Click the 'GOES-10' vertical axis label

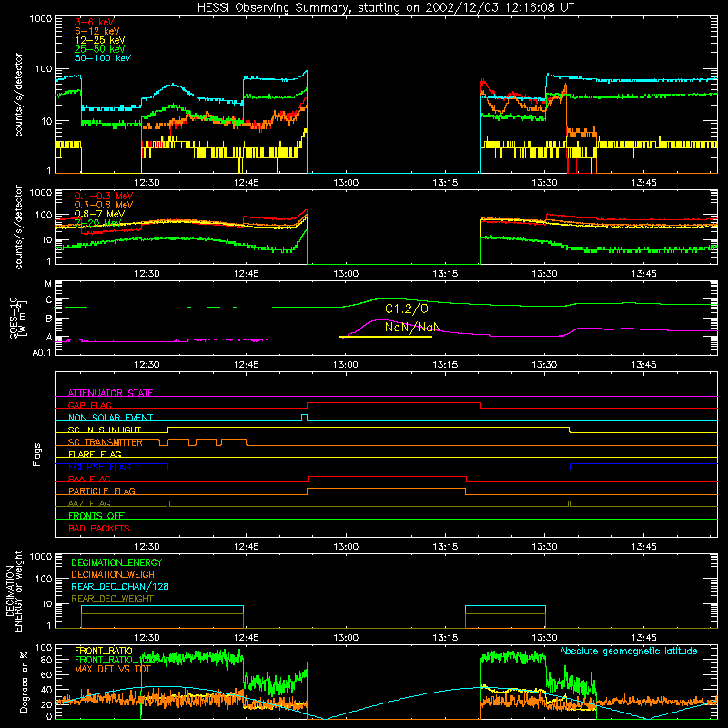[14, 318]
